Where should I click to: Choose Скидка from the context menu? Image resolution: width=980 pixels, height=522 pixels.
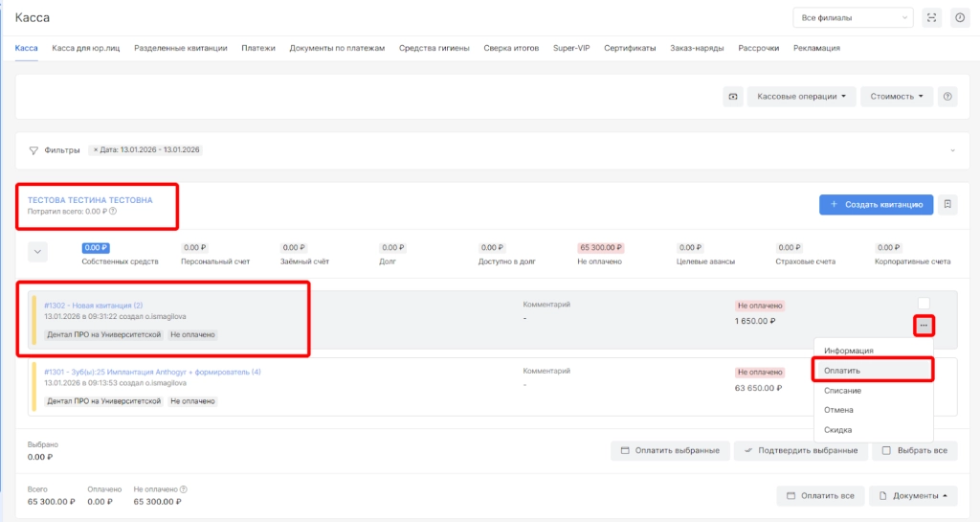pyautogui.click(x=837, y=430)
